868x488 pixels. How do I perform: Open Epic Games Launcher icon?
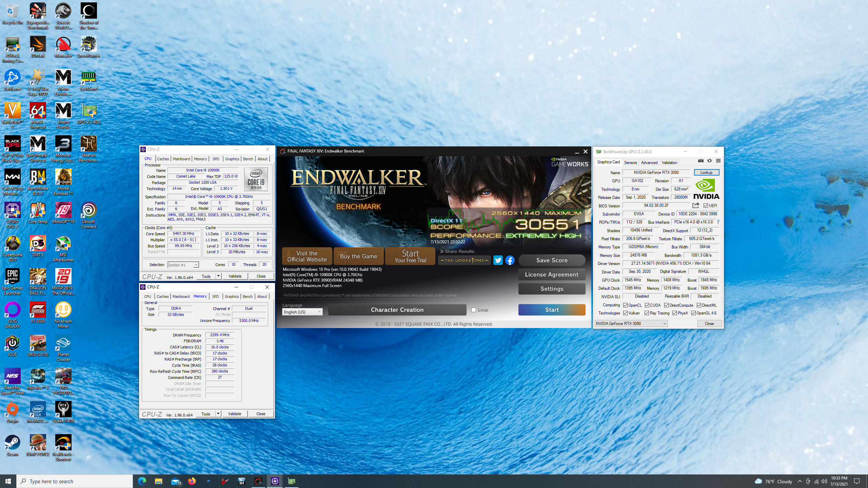pyautogui.click(x=13, y=282)
